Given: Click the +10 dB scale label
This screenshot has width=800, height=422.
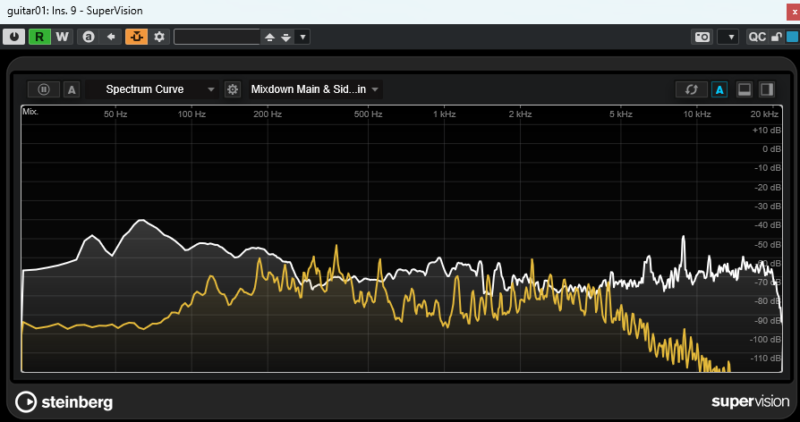Looking at the screenshot, I should click(x=767, y=130).
